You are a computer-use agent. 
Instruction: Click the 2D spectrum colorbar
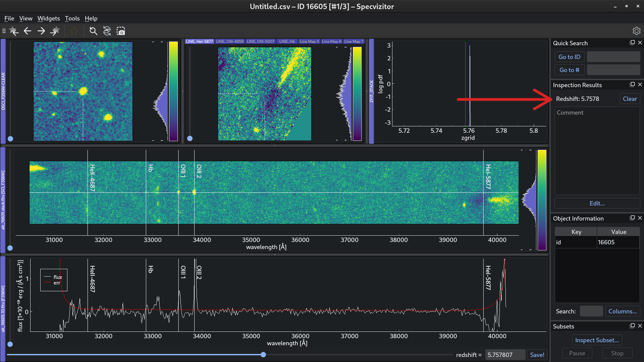542,200
